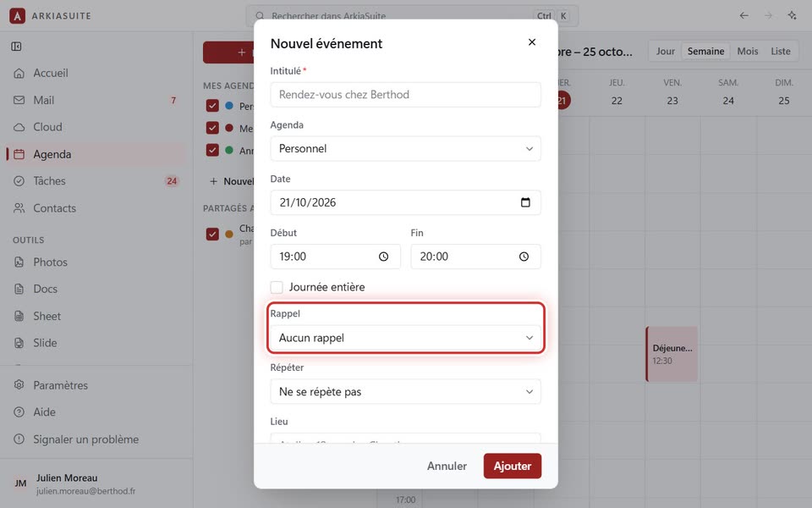Open the date picker calendar icon
812x508 pixels.
[525, 202]
